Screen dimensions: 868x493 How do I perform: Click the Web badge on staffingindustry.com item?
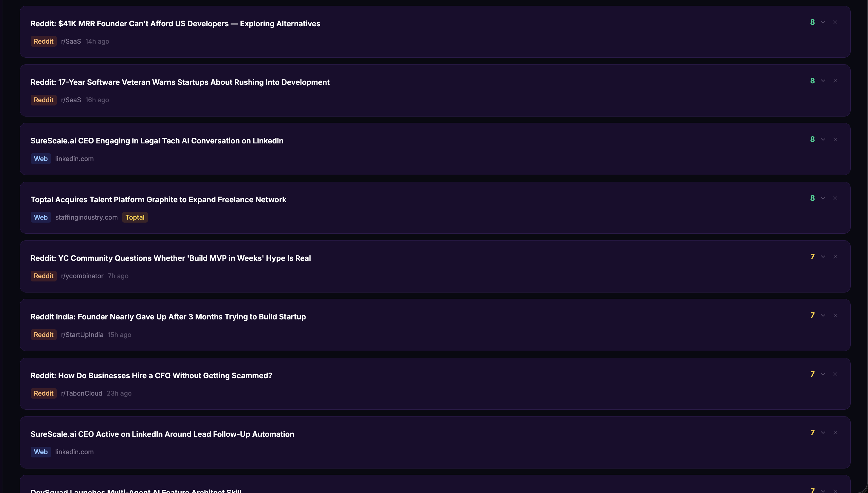tap(41, 218)
